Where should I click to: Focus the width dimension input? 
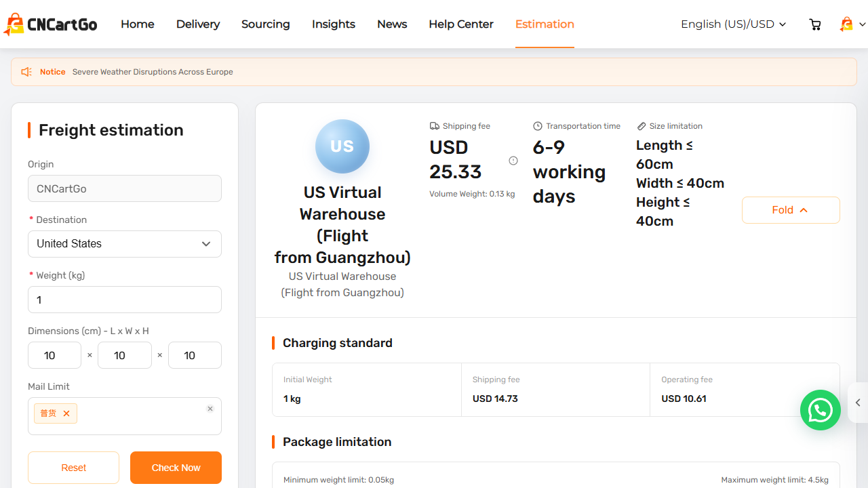125,355
